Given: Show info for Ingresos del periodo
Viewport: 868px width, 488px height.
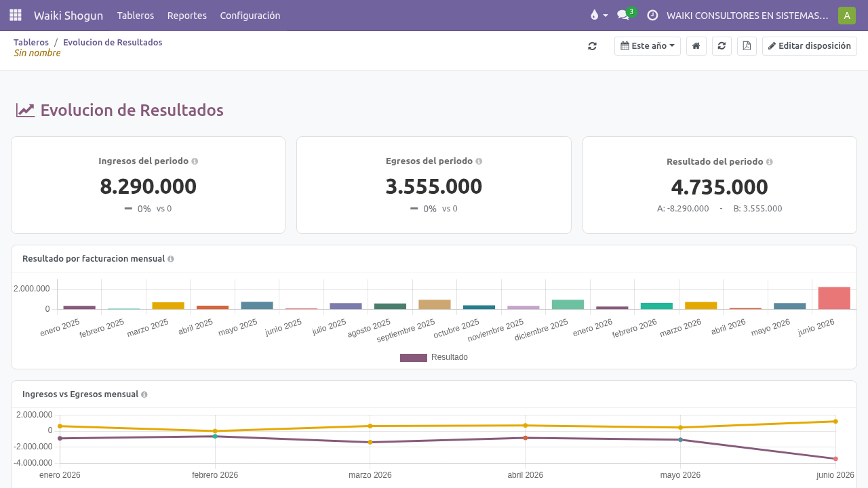Looking at the screenshot, I should click(x=195, y=161).
